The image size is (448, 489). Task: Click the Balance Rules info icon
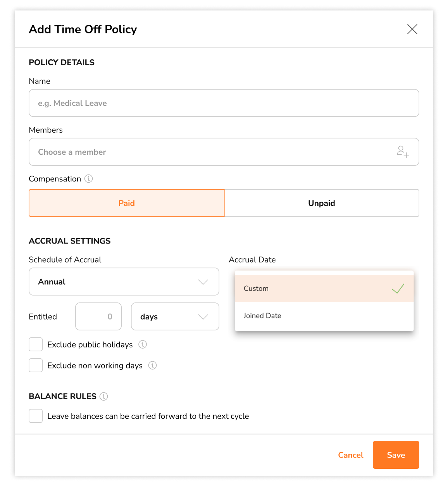(103, 396)
